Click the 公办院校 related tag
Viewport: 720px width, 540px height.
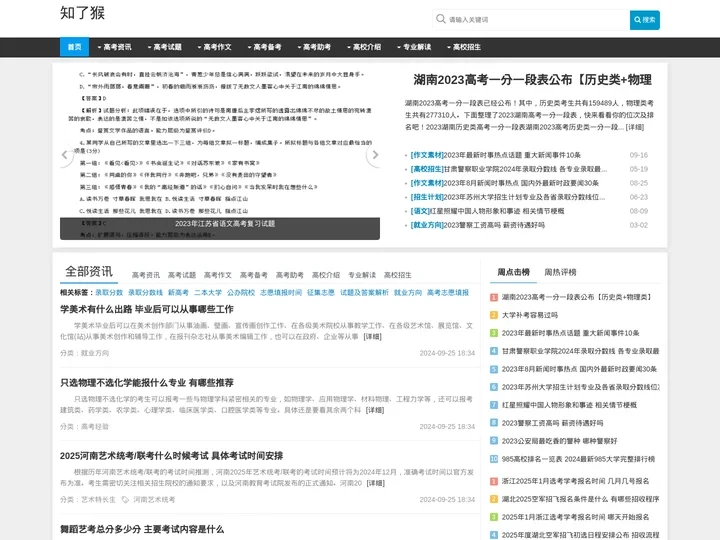coord(241,292)
